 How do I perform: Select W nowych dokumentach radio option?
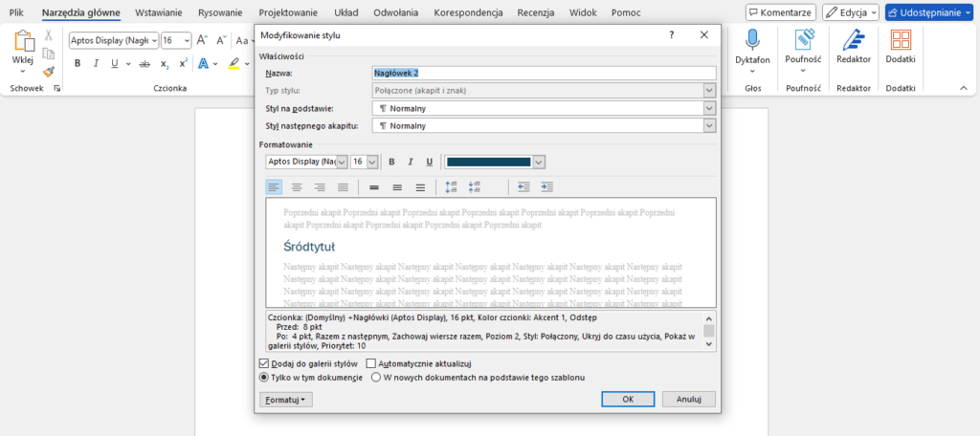point(377,377)
